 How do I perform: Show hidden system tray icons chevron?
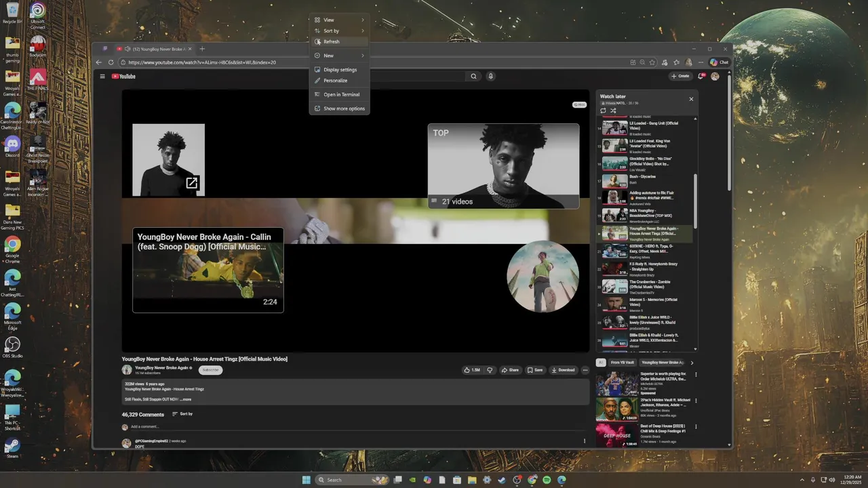coord(803,480)
